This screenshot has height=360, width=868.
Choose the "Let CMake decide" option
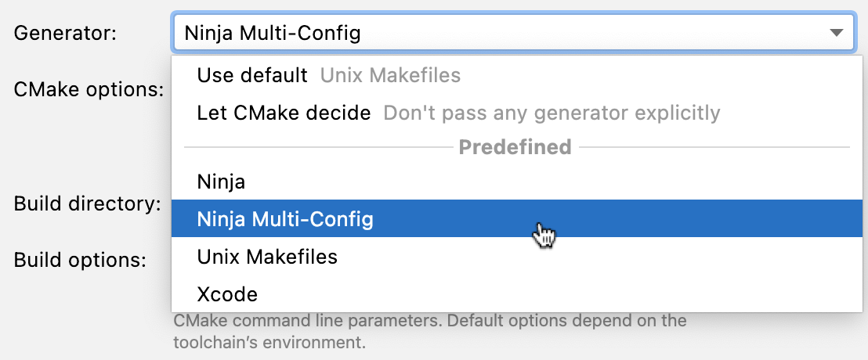tap(284, 113)
